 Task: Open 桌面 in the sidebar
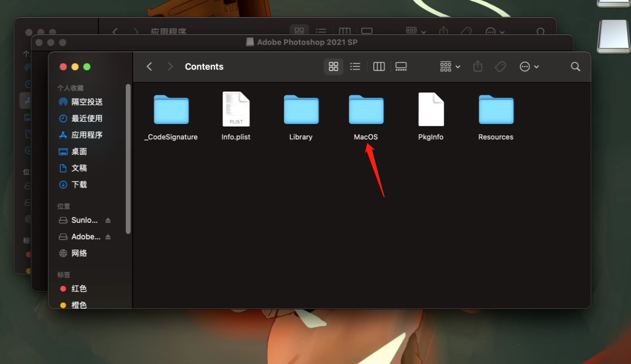coord(73,151)
